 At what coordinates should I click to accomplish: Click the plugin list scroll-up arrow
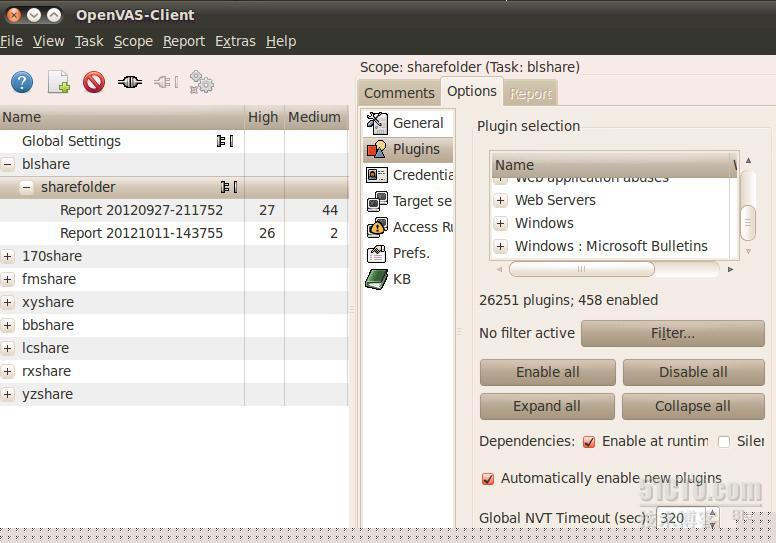click(x=748, y=160)
